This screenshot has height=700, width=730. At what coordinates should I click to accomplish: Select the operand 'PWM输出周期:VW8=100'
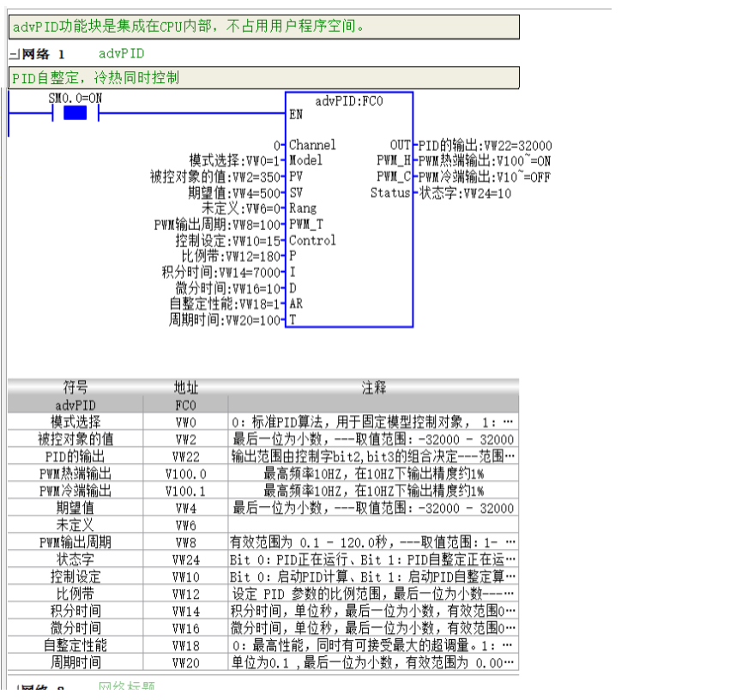click(x=217, y=225)
